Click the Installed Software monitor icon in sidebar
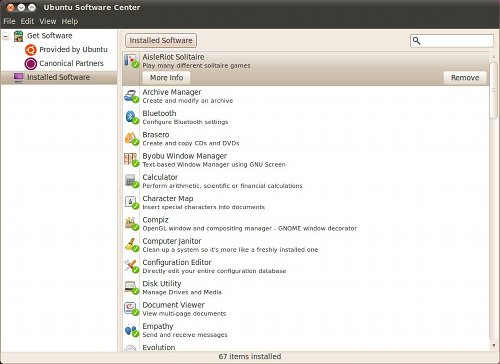This screenshot has height=364, width=500. 19,78
